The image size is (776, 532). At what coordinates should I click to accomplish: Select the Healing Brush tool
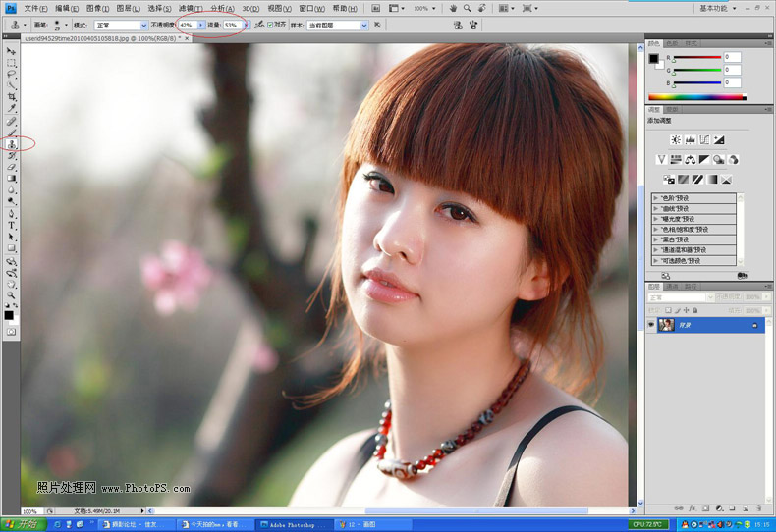point(11,121)
